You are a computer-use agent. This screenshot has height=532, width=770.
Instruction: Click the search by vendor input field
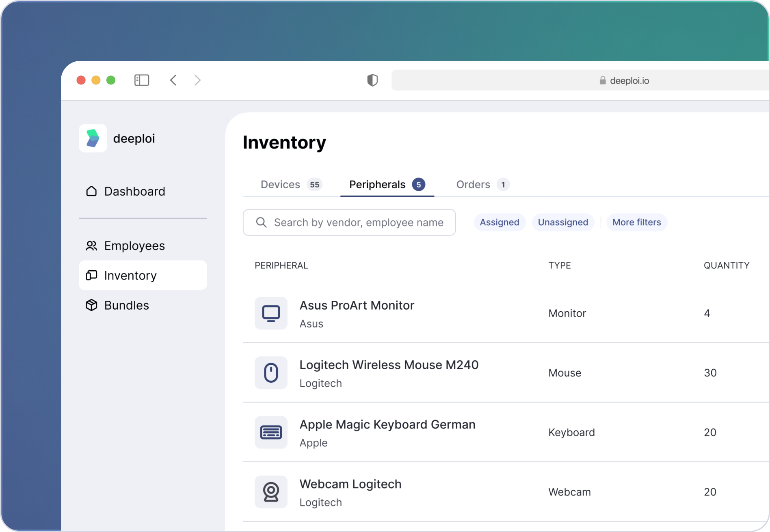[358, 222]
